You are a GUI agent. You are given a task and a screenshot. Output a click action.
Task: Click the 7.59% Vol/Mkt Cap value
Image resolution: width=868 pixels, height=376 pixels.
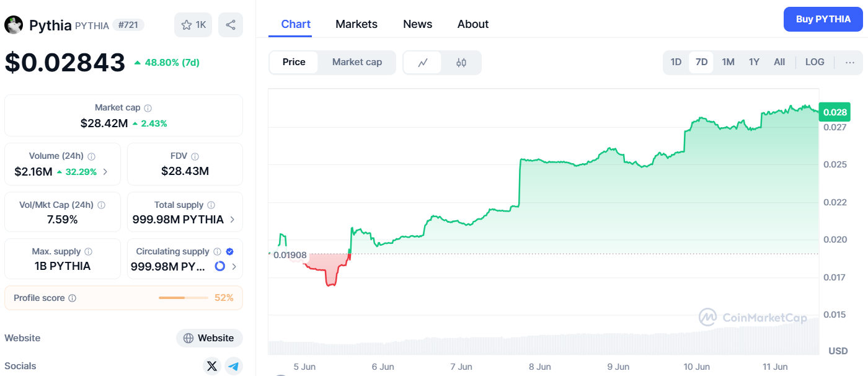coord(62,220)
